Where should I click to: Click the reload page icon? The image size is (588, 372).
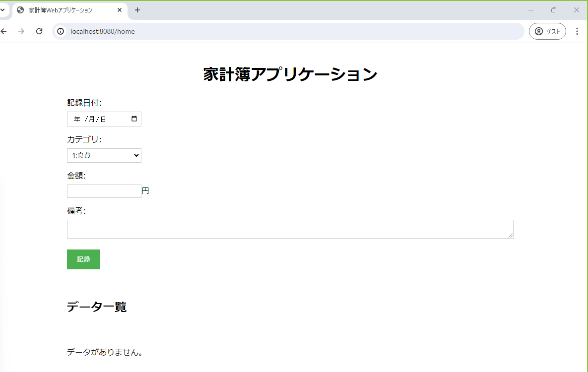(x=39, y=31)
